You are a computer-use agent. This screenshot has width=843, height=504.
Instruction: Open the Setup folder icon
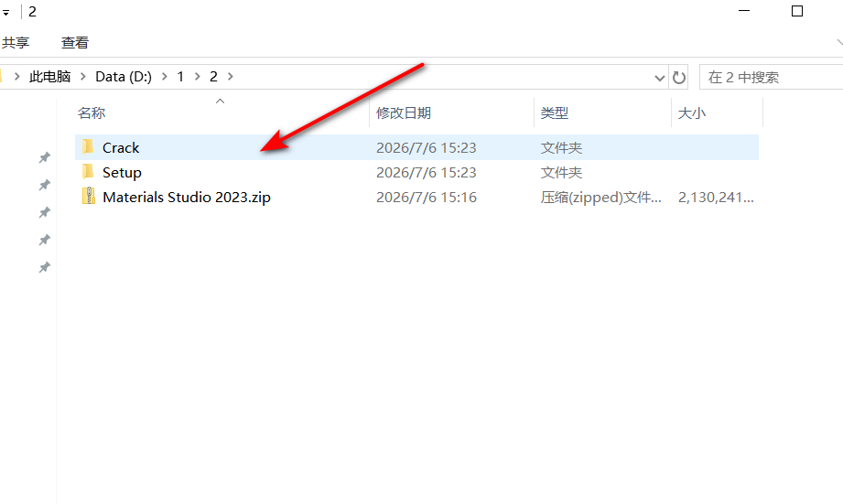[x=88, y=171]
